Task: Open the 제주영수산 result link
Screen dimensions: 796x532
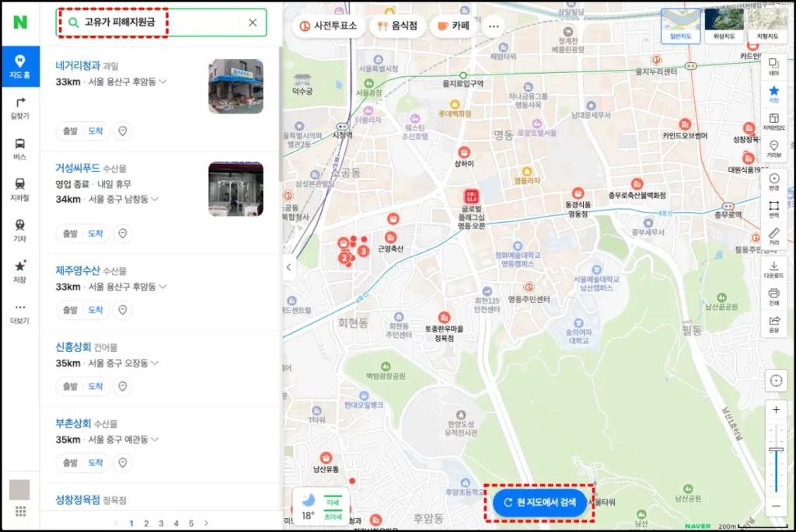Action: pos(78,271)
